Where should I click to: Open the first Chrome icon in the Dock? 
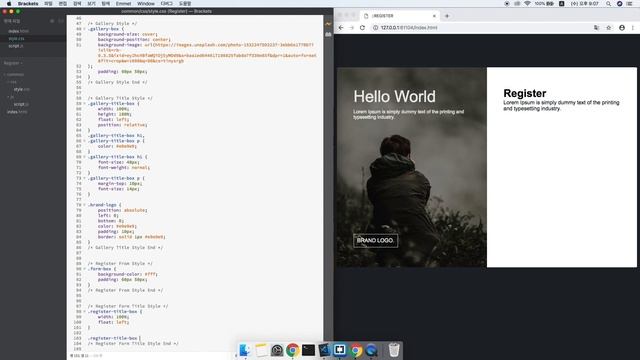tap(292, 350)
